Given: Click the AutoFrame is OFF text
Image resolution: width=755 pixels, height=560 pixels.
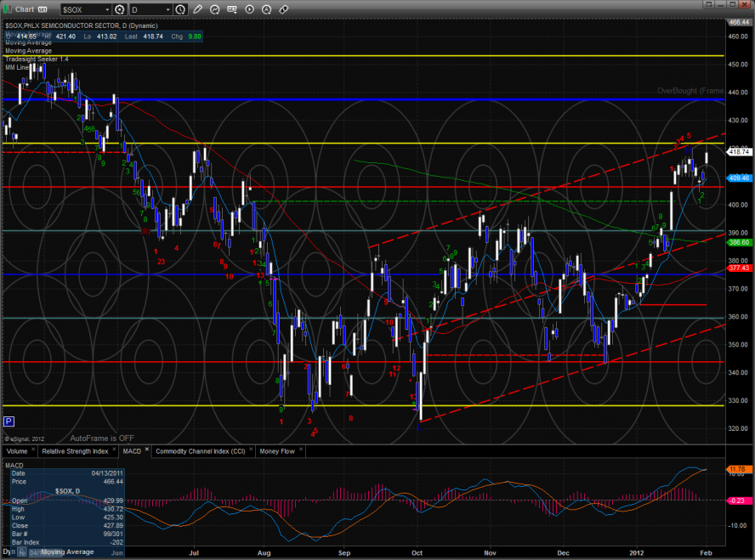Looking at the screenshot, I should click(x=102, y=438).
